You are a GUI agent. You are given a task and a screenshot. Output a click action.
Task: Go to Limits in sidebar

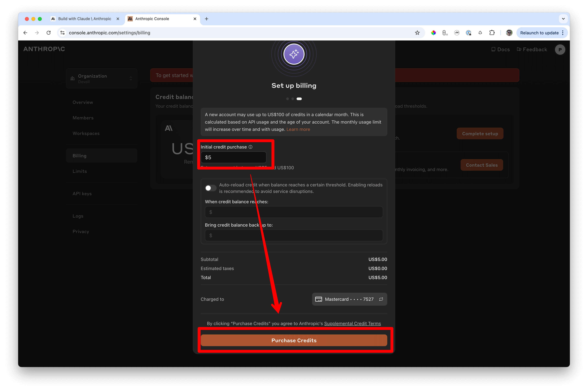(80, 171)
